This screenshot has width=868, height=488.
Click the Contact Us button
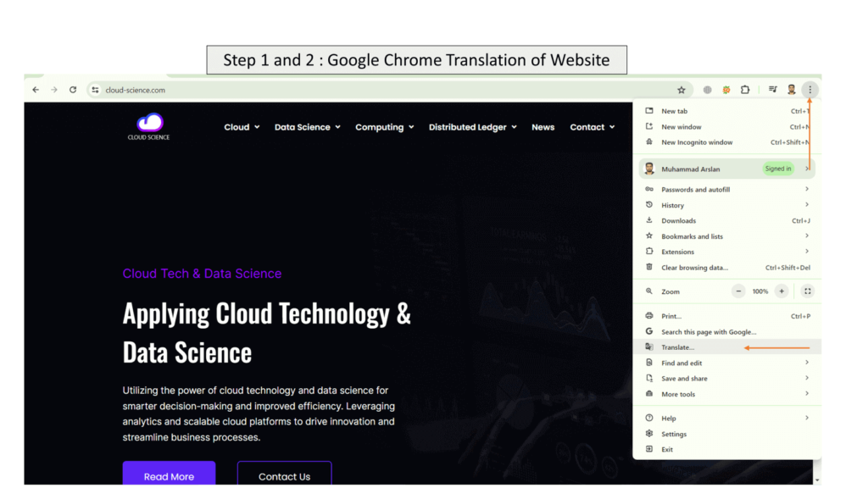[284, 476]
